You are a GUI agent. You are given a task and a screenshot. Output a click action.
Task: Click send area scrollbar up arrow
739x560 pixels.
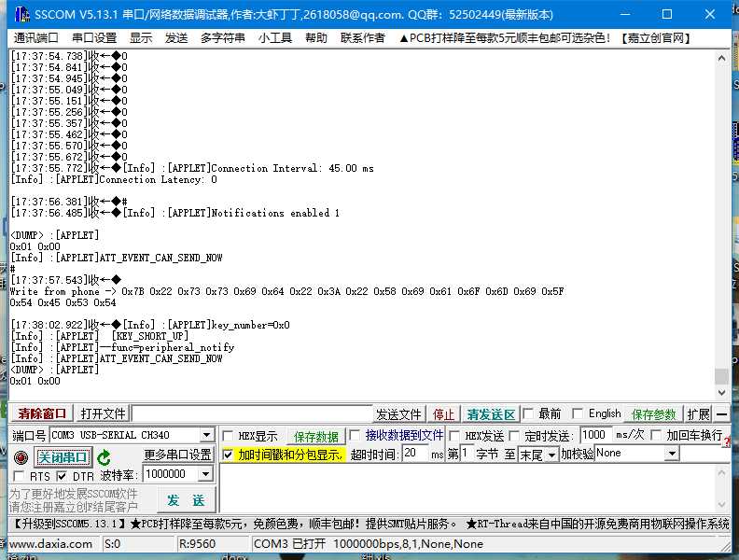[x=721, y=472]
